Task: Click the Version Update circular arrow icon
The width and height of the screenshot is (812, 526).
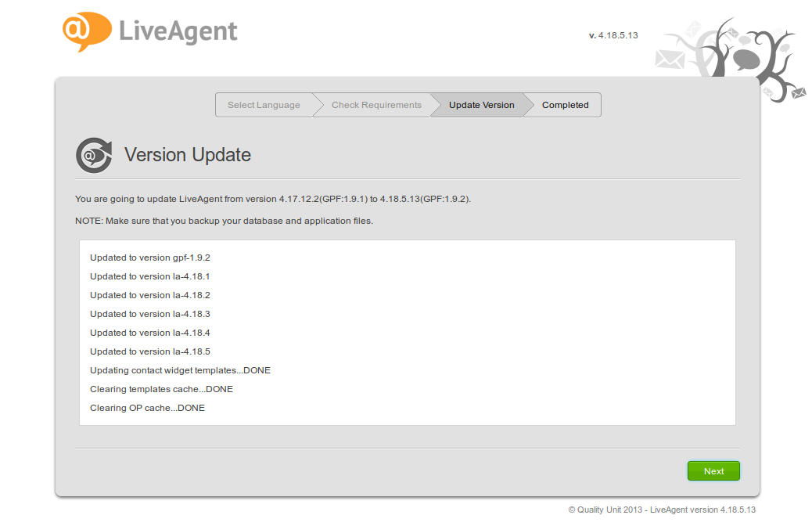Action: pos(92,155)
